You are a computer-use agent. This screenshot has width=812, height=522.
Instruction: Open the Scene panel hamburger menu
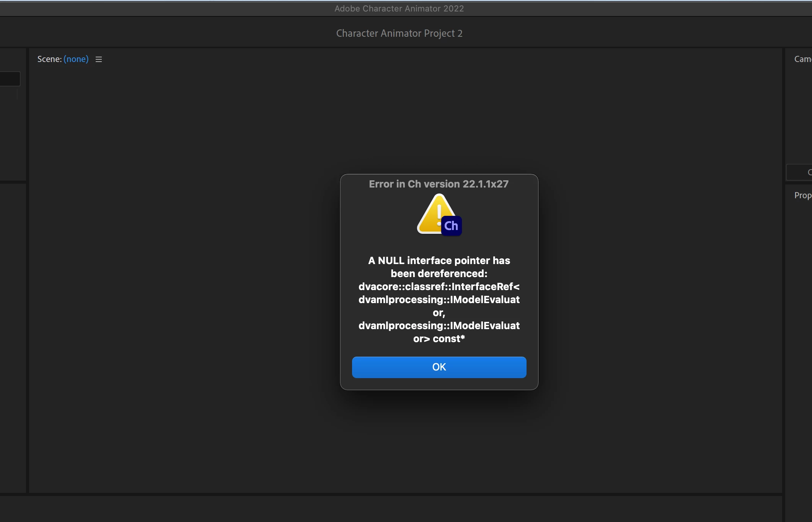[99, 59]
